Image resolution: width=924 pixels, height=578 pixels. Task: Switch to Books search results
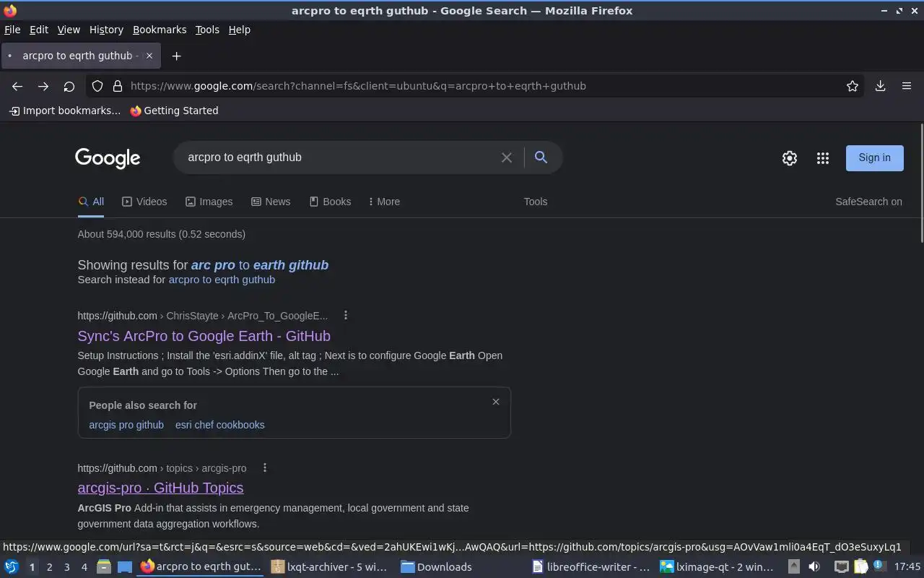click(330, 202)
